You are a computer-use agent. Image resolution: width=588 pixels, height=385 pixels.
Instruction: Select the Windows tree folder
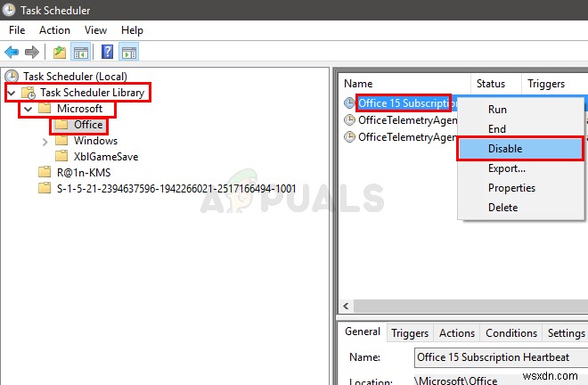coord(95,141)
